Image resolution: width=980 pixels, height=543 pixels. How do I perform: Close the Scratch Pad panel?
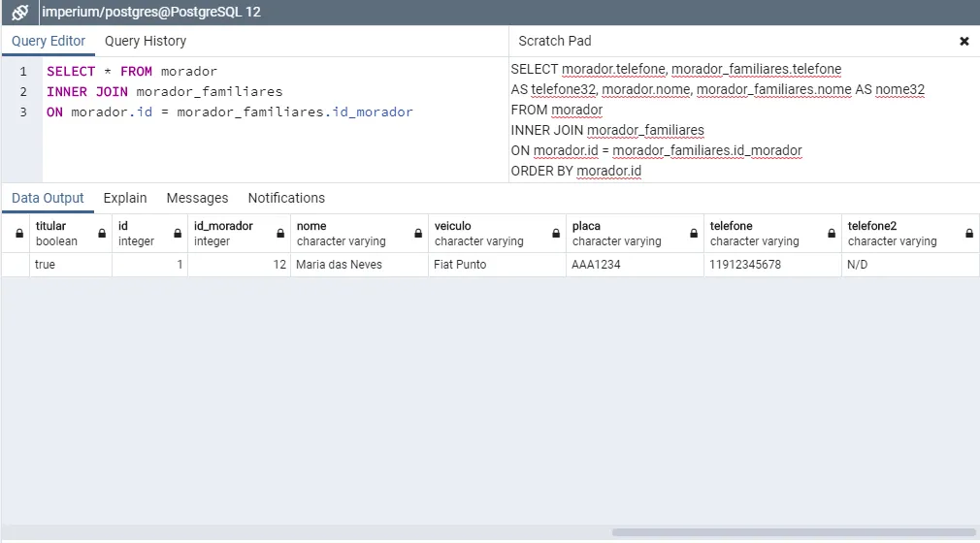[964, 42]
